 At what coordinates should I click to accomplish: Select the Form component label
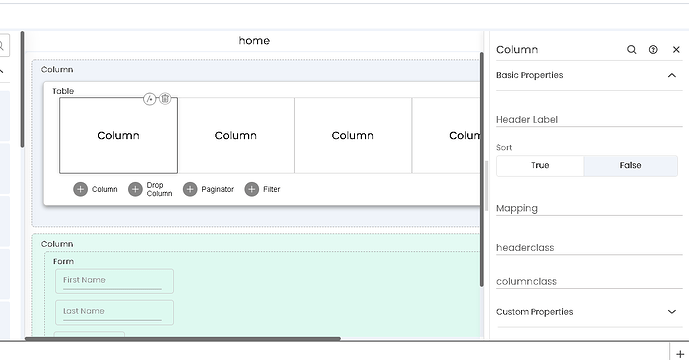pos(63,261)
